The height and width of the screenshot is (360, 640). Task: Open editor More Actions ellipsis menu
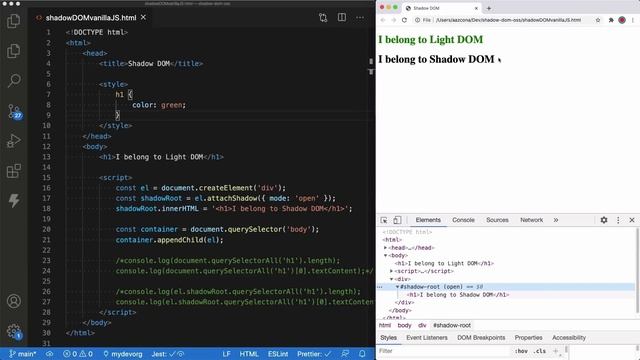click(x=360, y=18)
